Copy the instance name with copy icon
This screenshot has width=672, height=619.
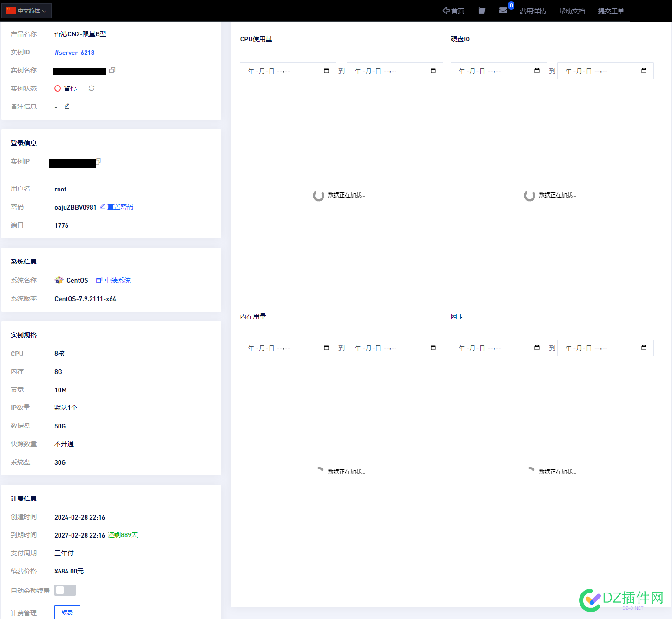[x=112, y=71]
